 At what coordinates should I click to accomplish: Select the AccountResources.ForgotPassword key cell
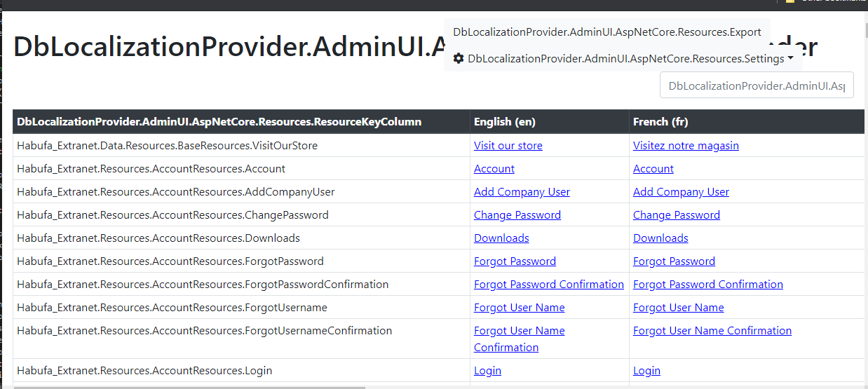241,261
